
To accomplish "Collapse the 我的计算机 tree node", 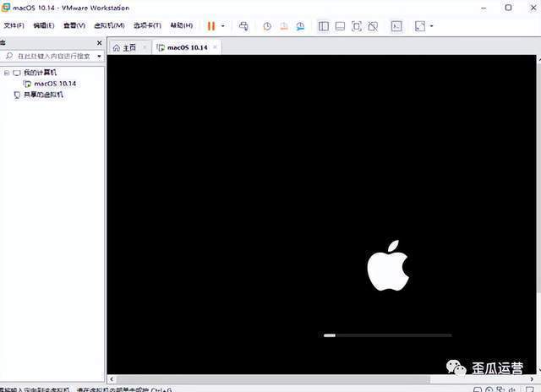I will 6,73.
